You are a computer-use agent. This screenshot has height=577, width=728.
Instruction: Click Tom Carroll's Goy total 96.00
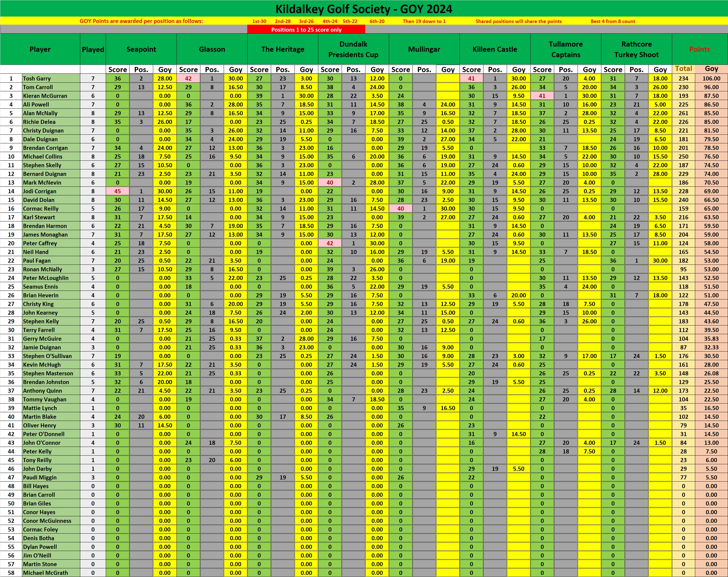[x=711, y=87]
